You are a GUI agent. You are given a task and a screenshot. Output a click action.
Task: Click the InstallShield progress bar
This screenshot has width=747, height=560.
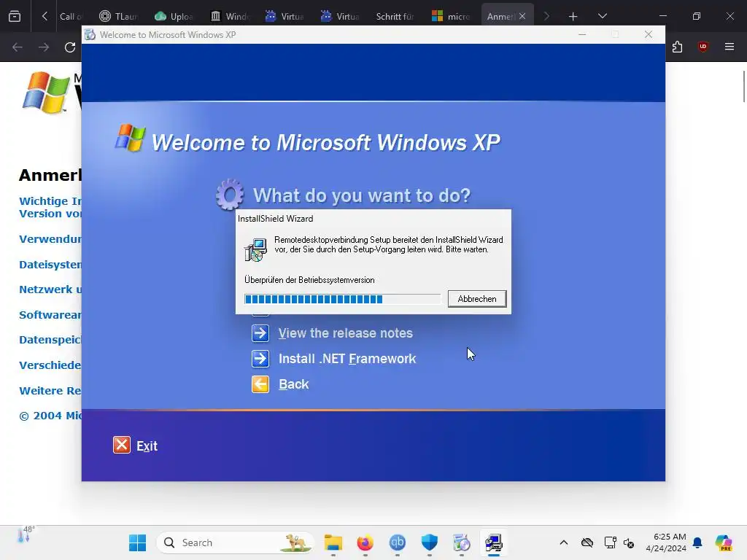tap(343, 299)
